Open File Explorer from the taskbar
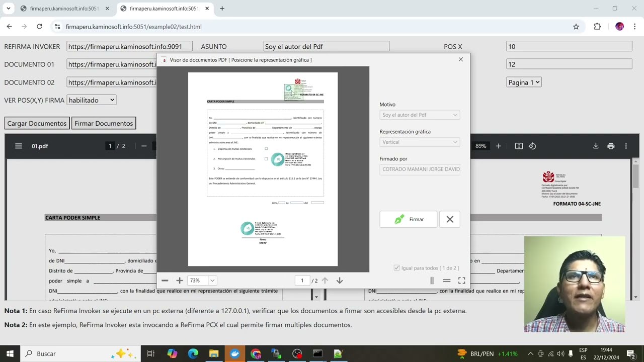The image size is (644, 362). [x=214, y=353]
